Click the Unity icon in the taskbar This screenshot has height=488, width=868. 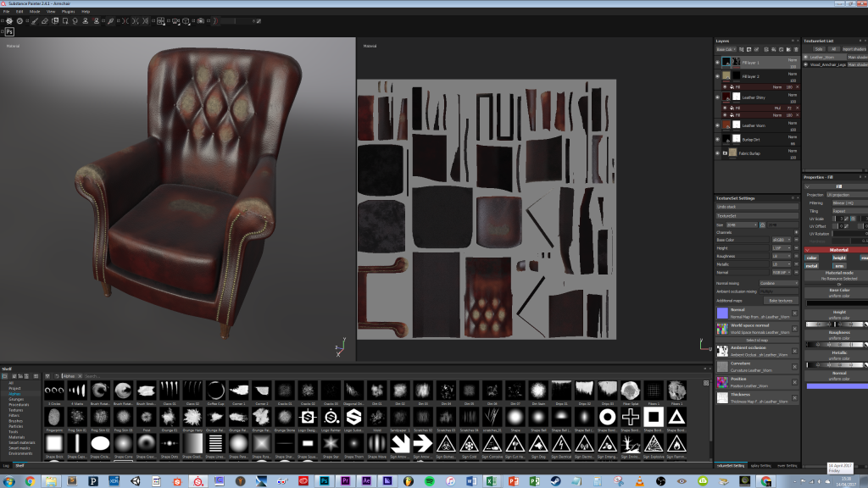coord(134,481)
